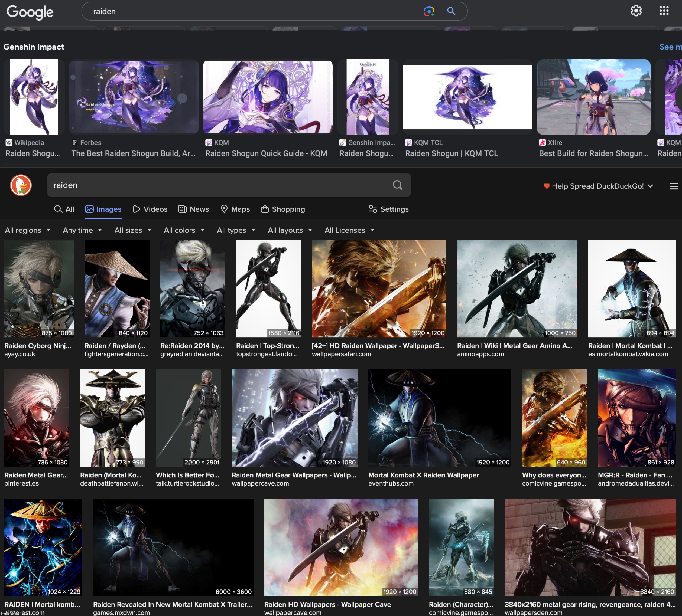Open the All layouts dropdown
Screen dimensions: 682x616
pyautogui.click(x=290, y=230)
